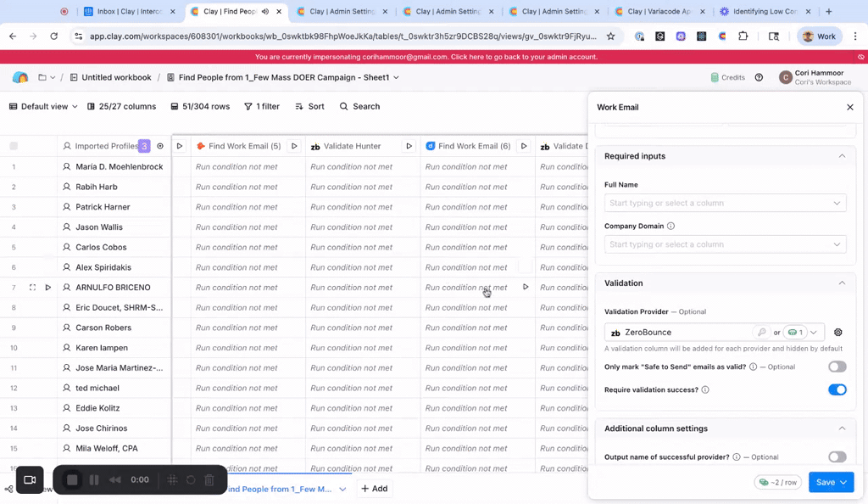Click Add new sheet button
The image size is (868, 504).
[374, 489]
